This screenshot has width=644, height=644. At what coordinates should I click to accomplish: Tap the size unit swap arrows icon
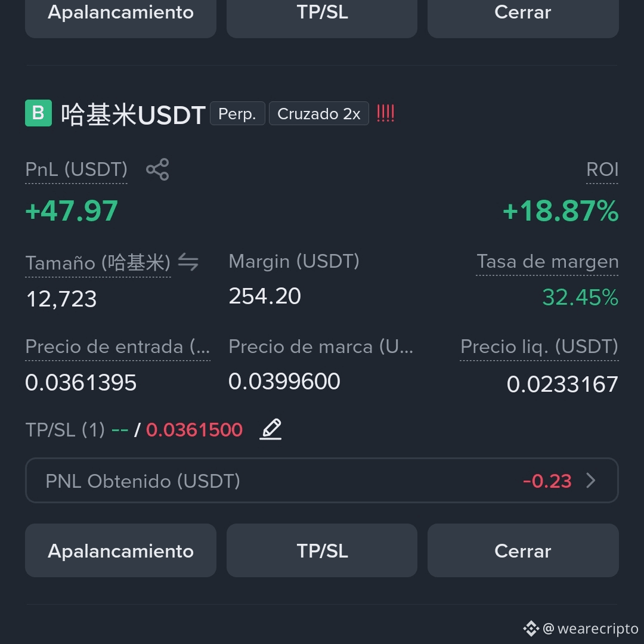coord(188,262)
